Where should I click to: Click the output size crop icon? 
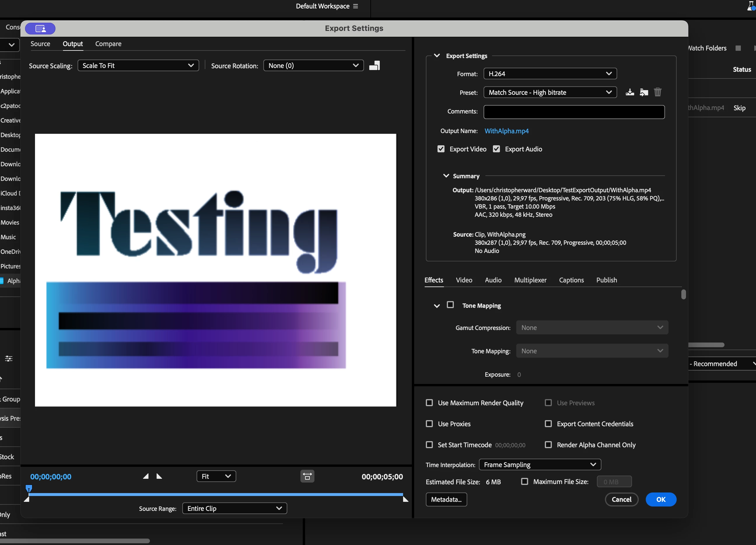tap(374, 66)
